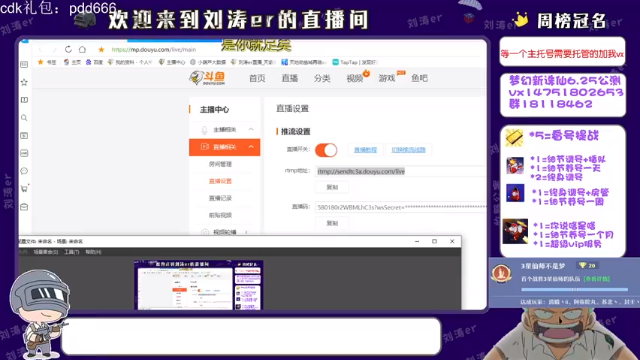Click the browser back arrow
Viewport: 640px width, 360px height.
(40, 50)
